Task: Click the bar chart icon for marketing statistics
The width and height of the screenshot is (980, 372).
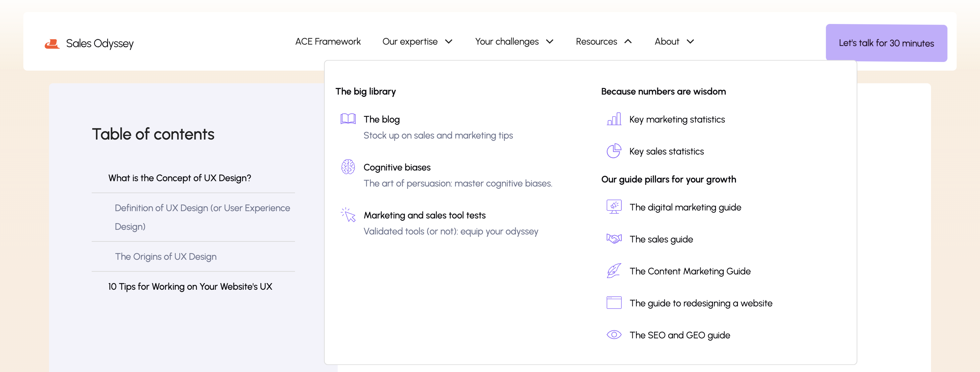Action: click(x=614, y=119)
